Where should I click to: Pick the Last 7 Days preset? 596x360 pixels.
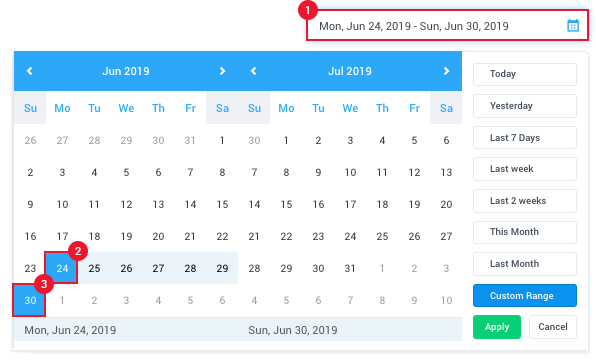tap(525, 138)
